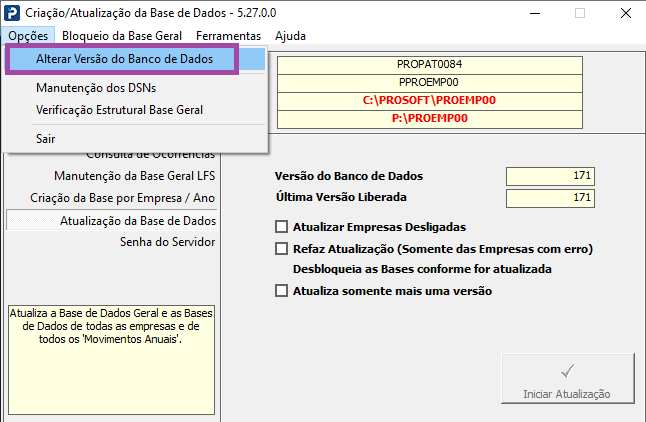The width and height of the screenshot is (646, 422).
Task: Click the description text box about Base de Dados Geral
Action: 111,360
